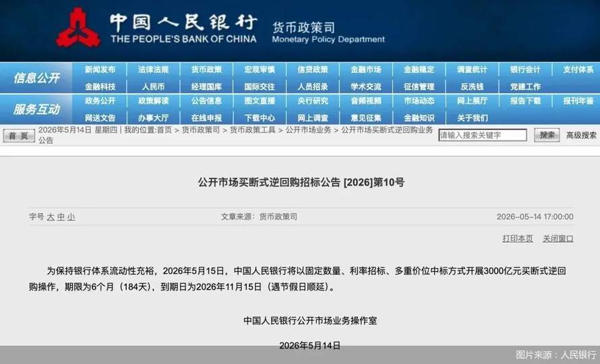Screen dimensions: 600x364
Task: Open the 公告信息 menu item
Action: point(207,101)
